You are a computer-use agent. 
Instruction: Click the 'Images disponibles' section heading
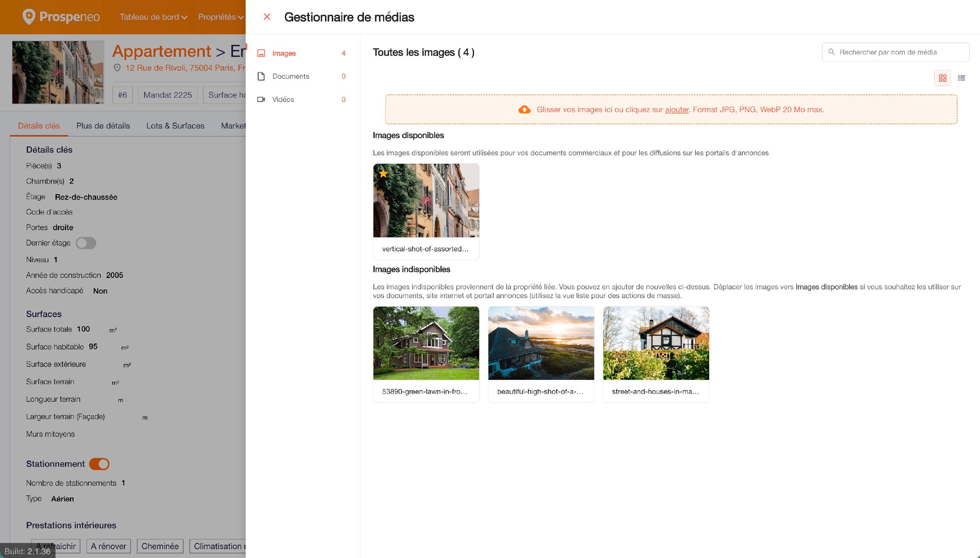(408, 135)
